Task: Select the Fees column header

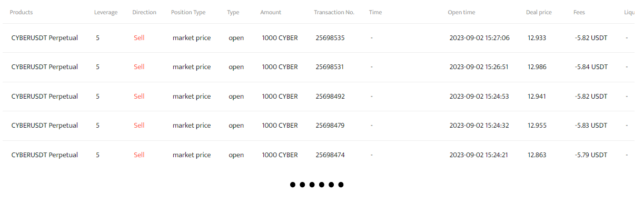Action: click(x=579, y=12)
